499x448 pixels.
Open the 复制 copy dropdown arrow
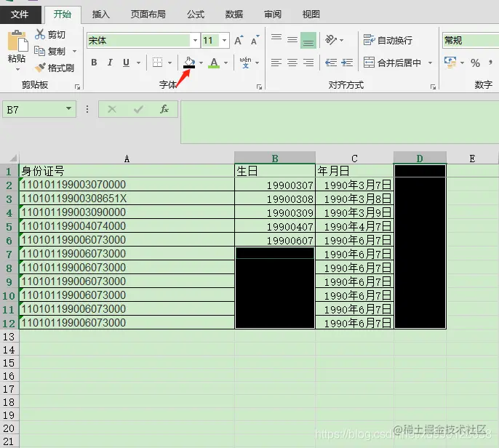(74, 51)
